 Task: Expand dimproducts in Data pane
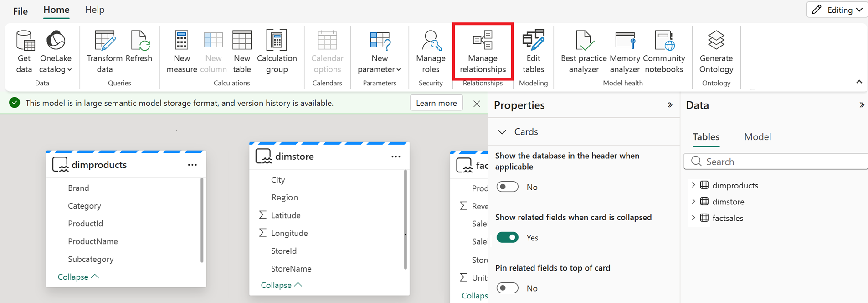[x=693, y=185]
